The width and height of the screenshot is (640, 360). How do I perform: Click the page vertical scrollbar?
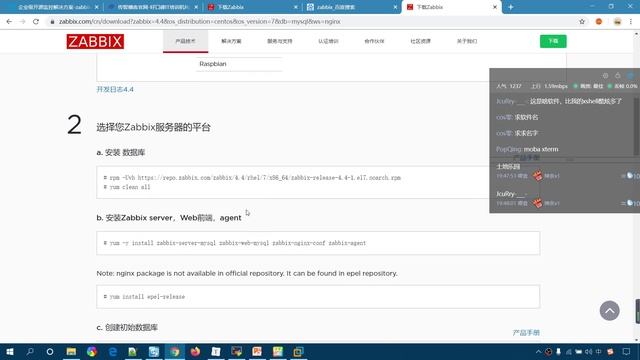click(637, 188)
